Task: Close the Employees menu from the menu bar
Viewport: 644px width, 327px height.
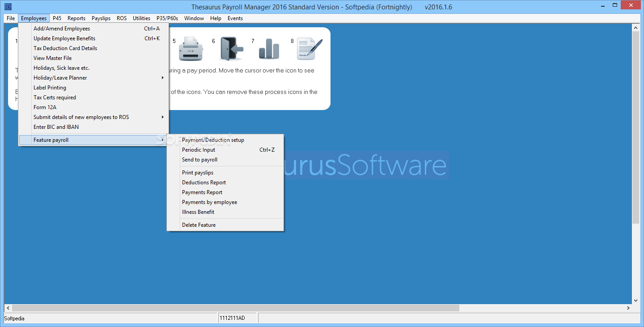Action: point(34,18)
